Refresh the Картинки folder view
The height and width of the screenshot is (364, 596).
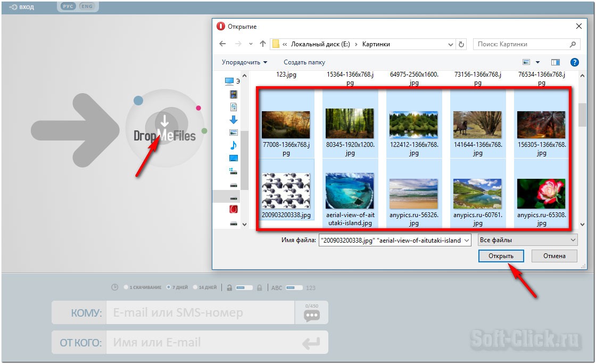point(461,44)
